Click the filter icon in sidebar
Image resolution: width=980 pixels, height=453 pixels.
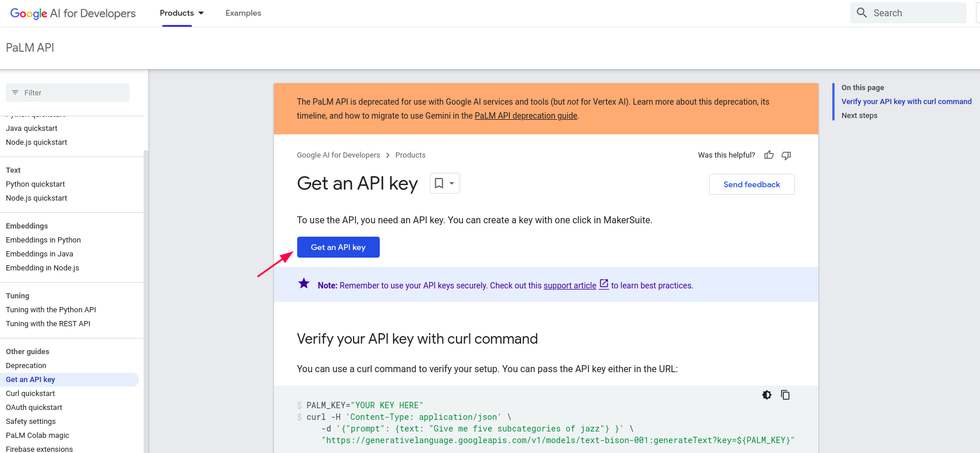[x=15, y=92]
